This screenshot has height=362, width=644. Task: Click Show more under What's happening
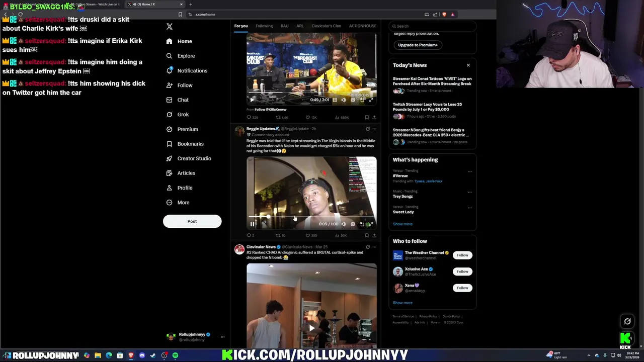click(403, 224)
